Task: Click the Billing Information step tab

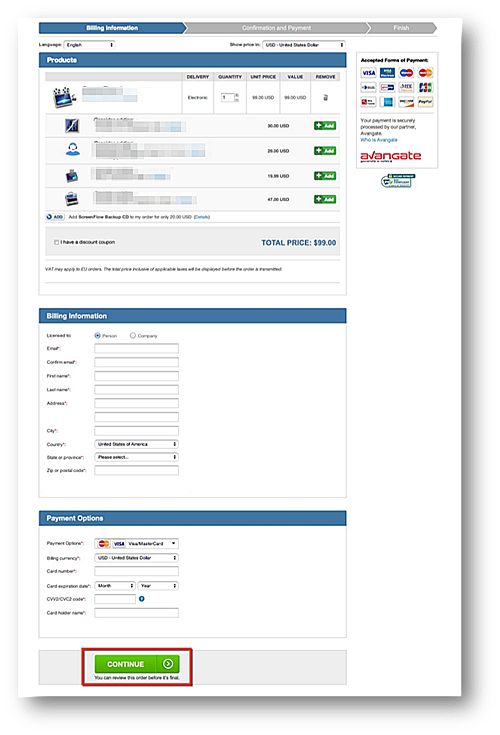Action: pyautogui.click(x=112, y=28)
